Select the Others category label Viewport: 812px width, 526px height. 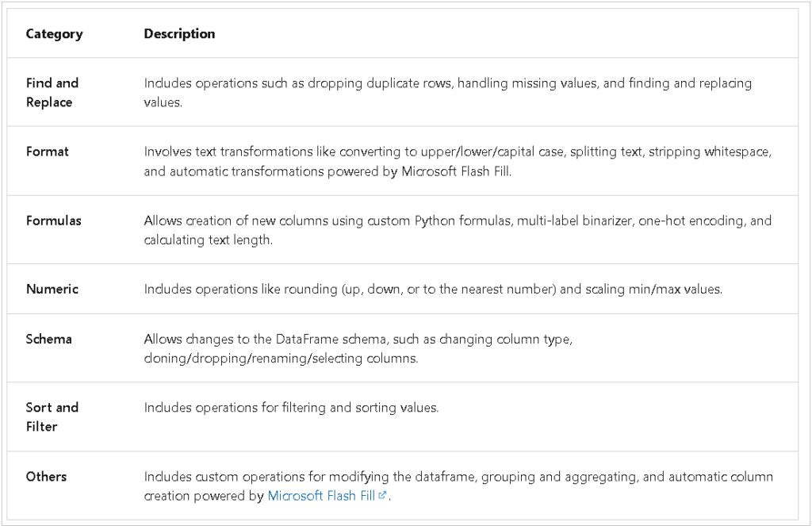pos(46,477)
